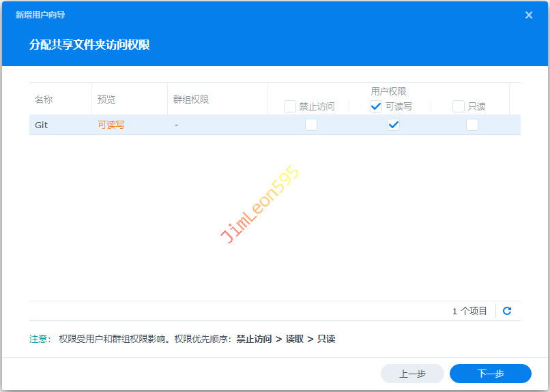This screenshot has width=550, height=392.
Task: Sort by the 名称 column header
Action: click(x=44, y=100)
